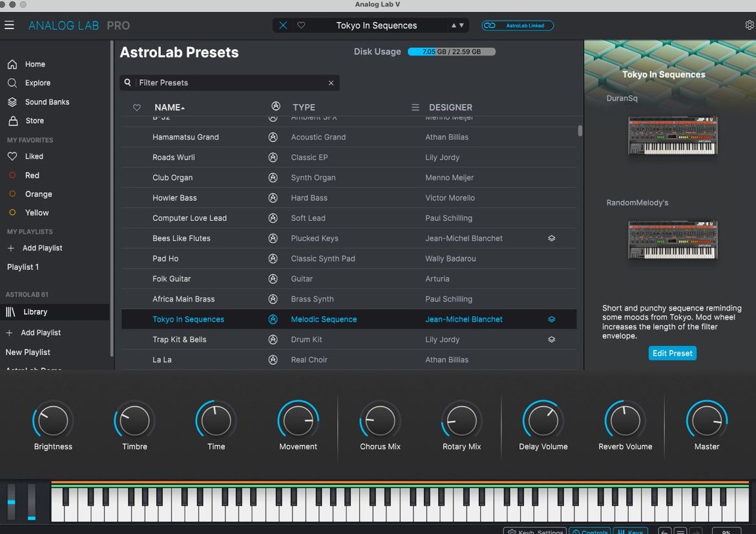This screenshot has height=534, width=756.
Task: Click the Explore magnifier icon
Action: pos(12,83)
